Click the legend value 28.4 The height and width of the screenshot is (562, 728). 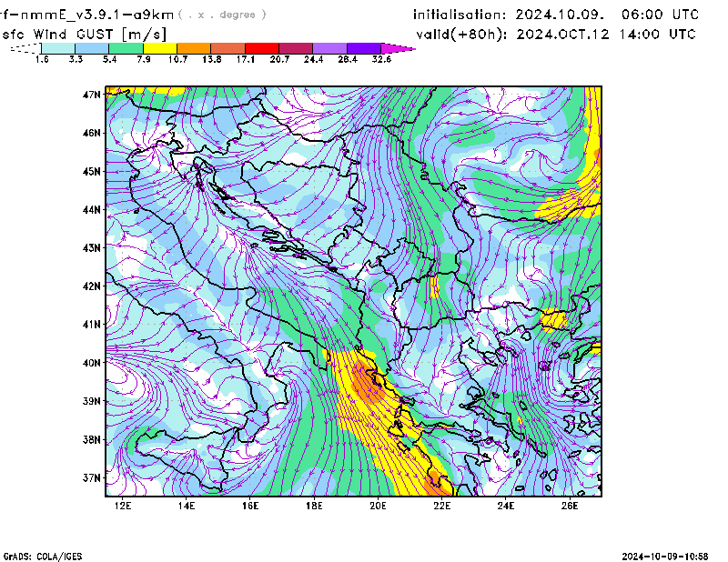coord(348,59)
